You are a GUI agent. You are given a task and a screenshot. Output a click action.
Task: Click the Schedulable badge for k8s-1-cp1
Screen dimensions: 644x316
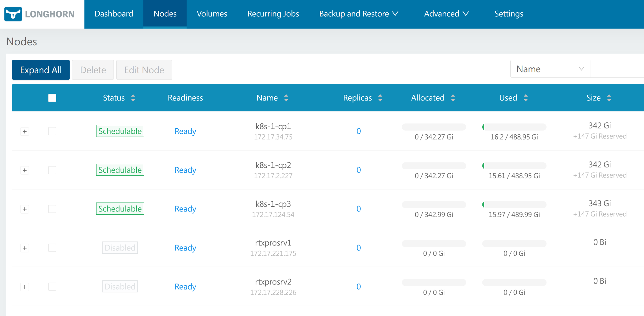click(x=120, y=131)
